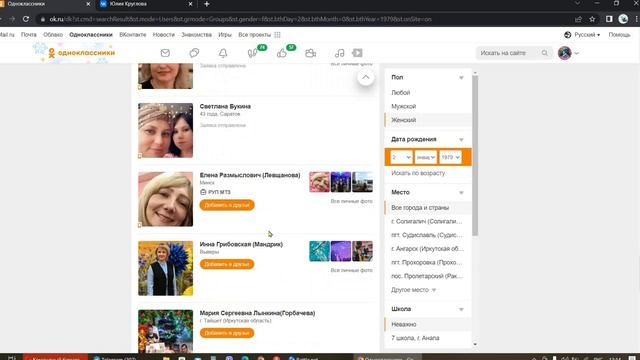
Task: Select gender option Женский
Action: click(428, 120)
